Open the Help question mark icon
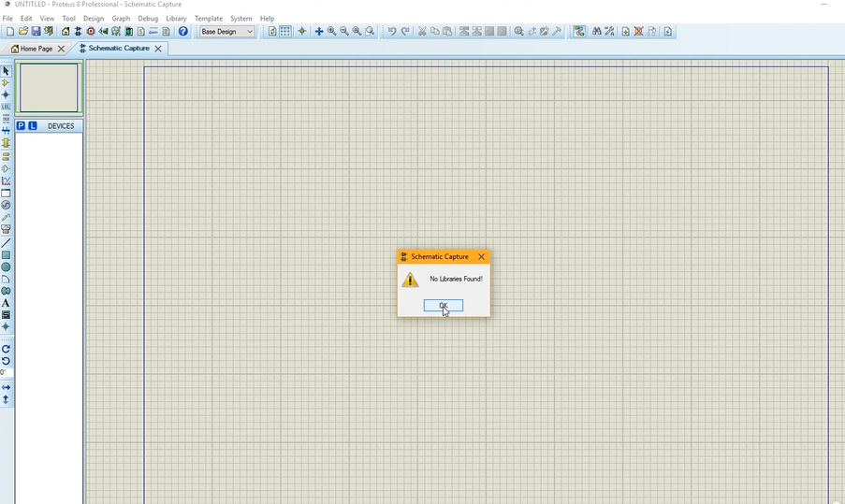Viewport: 845px width, 504px height. [183, 31]
